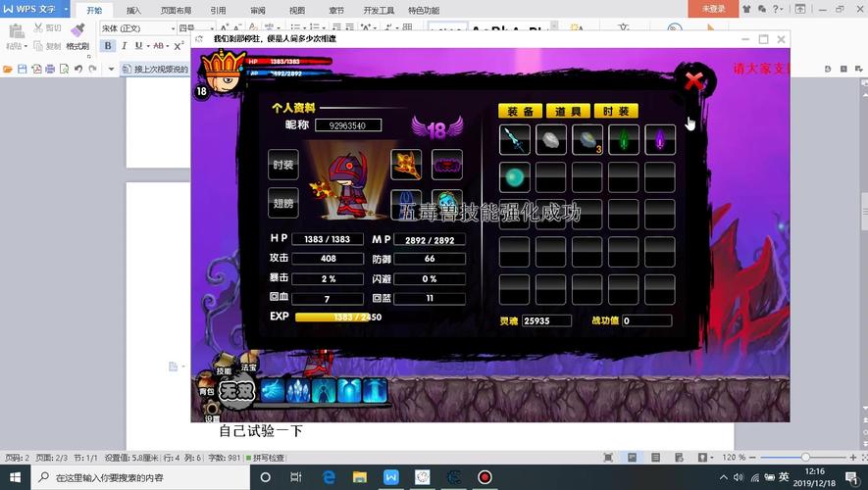Click the 未登录 login button
The width and height of the screenshot is (868, 490).
[x=713, y=9]
